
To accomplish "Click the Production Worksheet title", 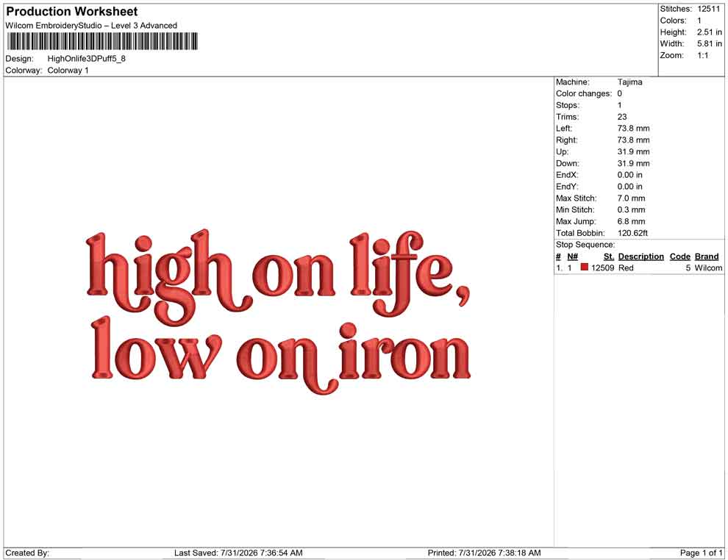I will tap(72, 12).
